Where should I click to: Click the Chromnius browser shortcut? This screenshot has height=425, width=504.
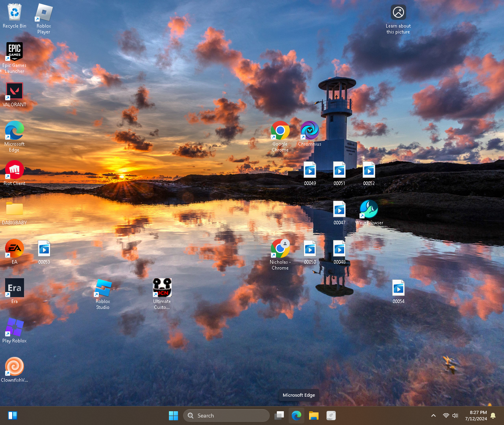point(309,131)
